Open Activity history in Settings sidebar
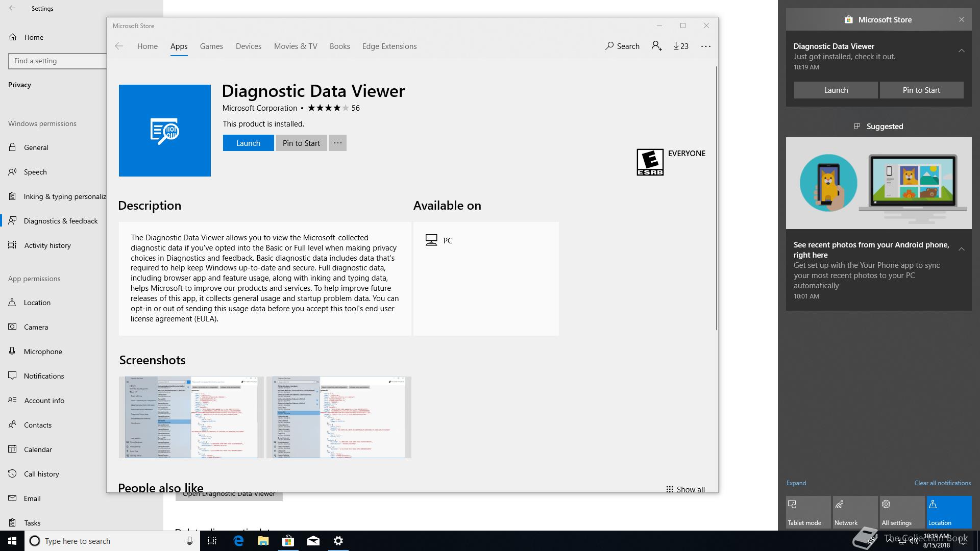 [53, 245]
